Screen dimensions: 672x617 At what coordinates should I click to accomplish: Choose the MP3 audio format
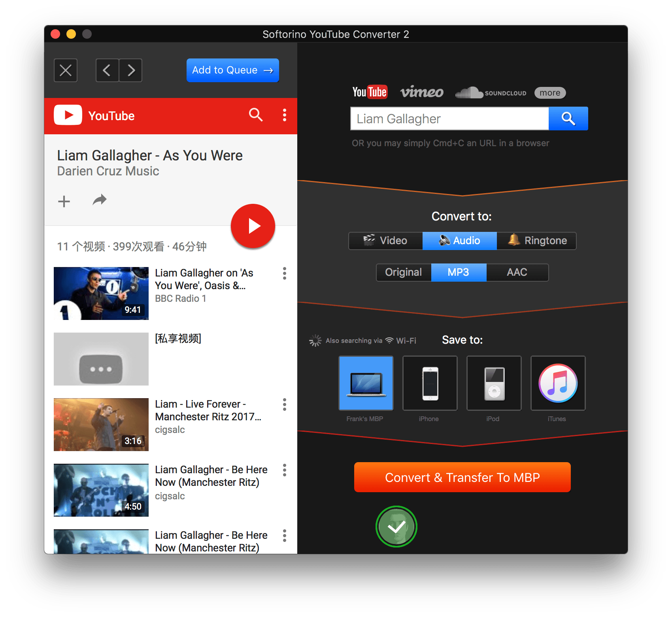point(459,272)
